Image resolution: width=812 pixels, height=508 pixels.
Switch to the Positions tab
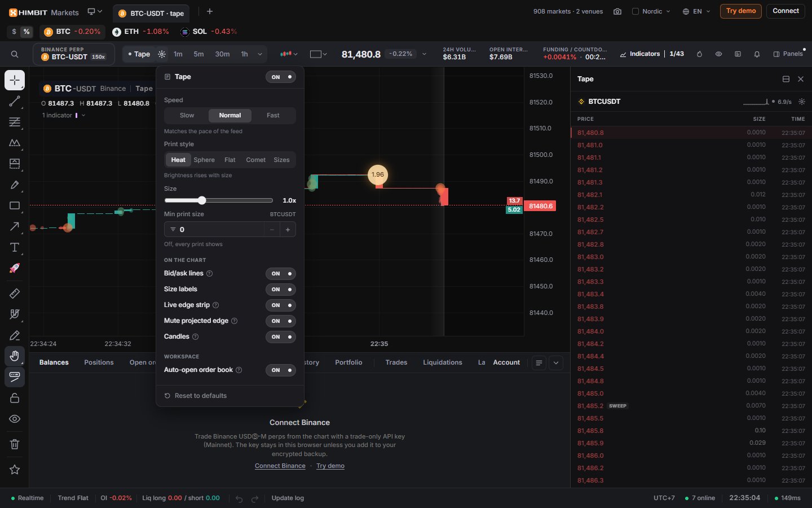click(x=99, y=362)
